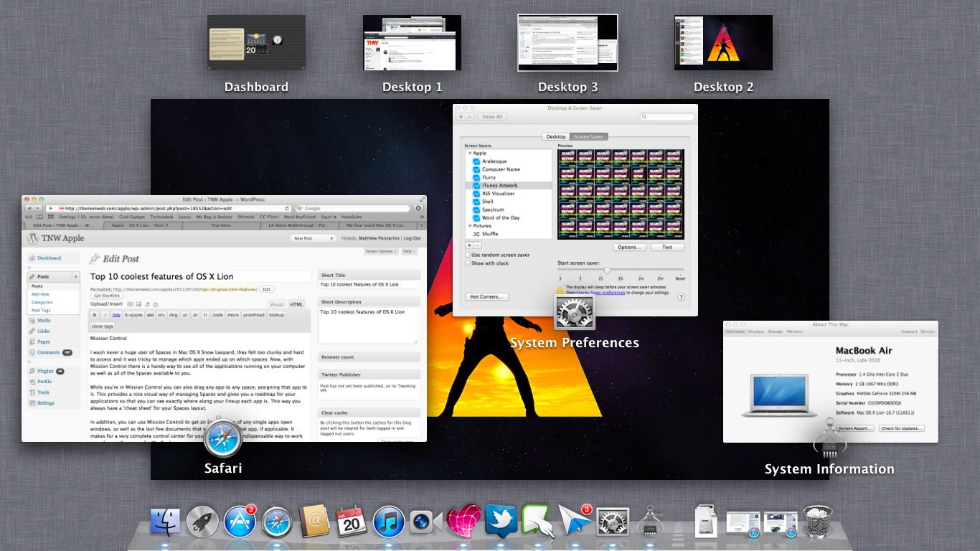
Task: Click the Start screen saver slider thumb
Action: (607, 270)
